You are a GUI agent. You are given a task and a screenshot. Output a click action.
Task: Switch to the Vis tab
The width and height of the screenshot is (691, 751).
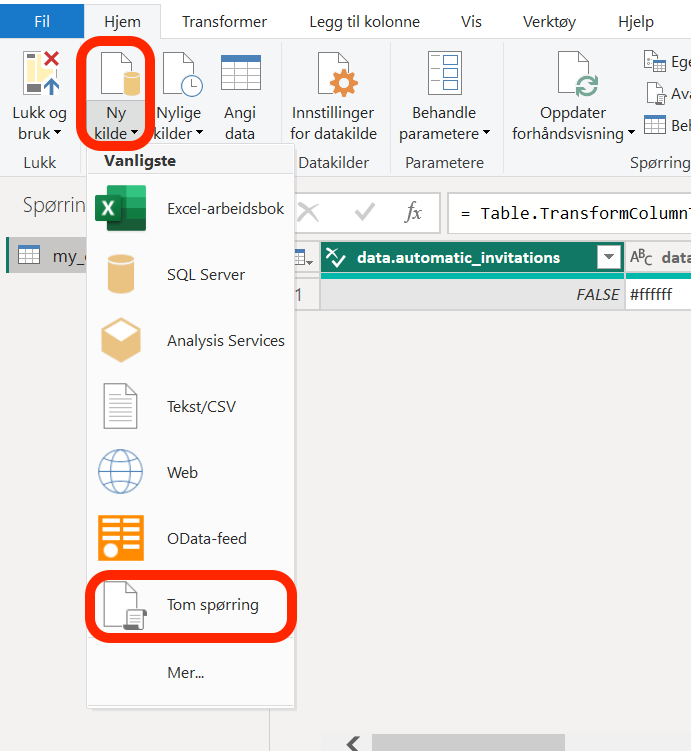coord(471,22)
